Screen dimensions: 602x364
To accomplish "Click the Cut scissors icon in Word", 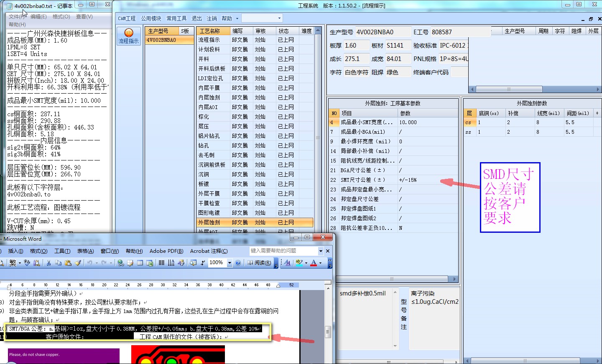I will 48,263.
